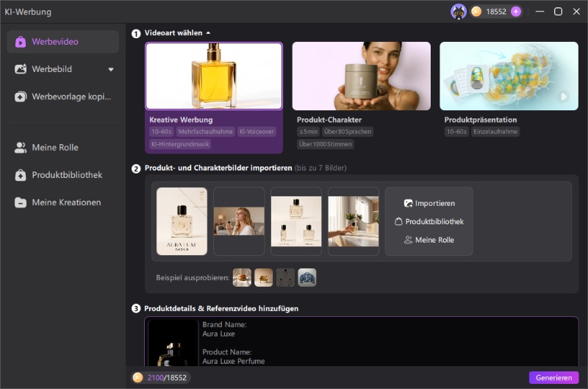Click Importieren to add images
Viewport: 588px width, 389px height.
pyautogui.click(x=429, y=203)
